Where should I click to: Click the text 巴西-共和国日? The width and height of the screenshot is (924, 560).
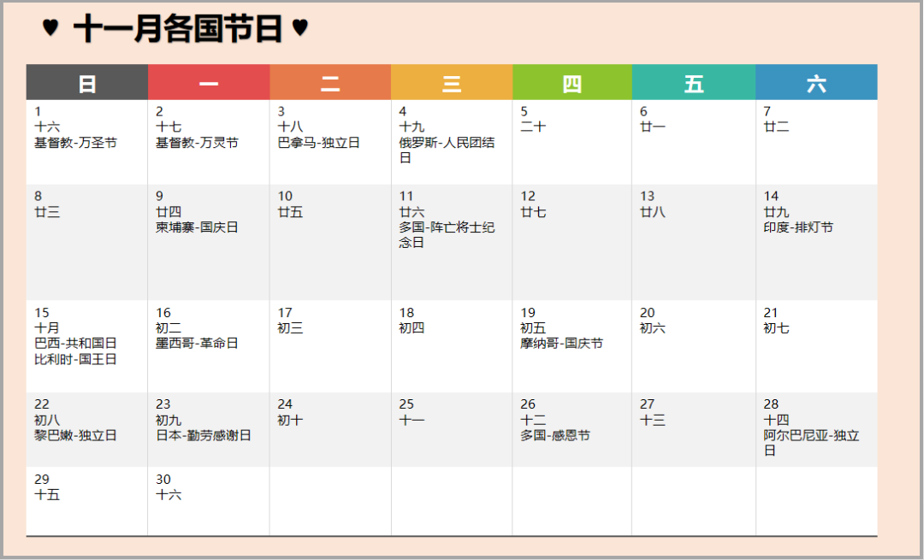click(75, 344)
